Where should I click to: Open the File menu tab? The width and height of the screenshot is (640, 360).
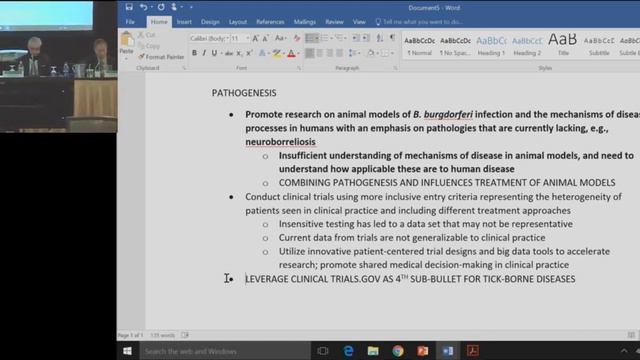[x=130, y=22]
